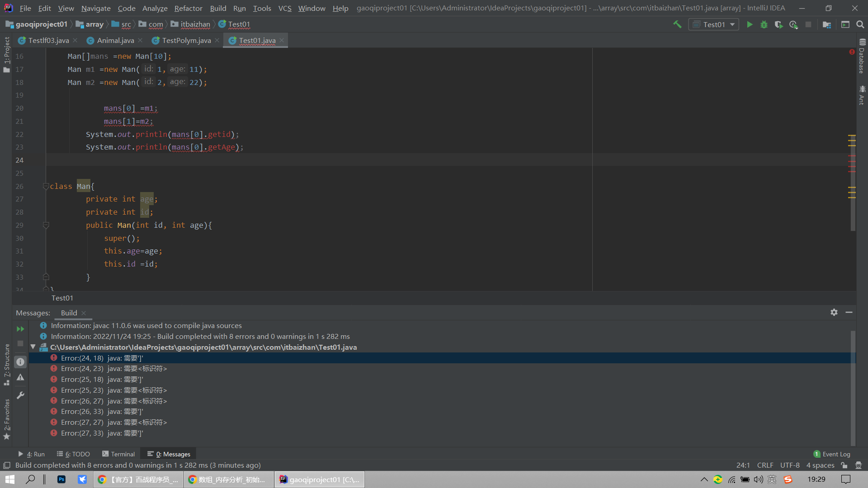Open the File menu
The image size is (868, 488).
tap(25, 8)
